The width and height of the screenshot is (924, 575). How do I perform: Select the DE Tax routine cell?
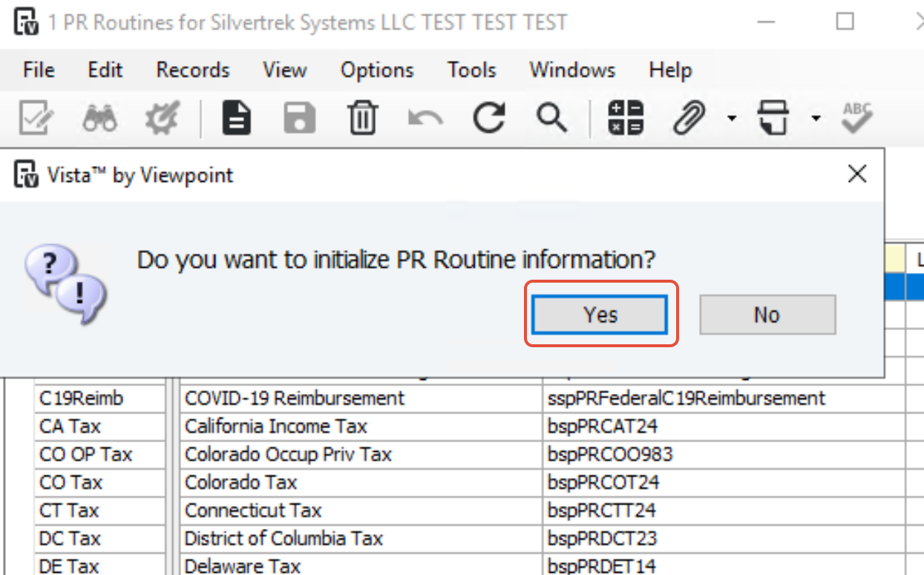(100, 565)
